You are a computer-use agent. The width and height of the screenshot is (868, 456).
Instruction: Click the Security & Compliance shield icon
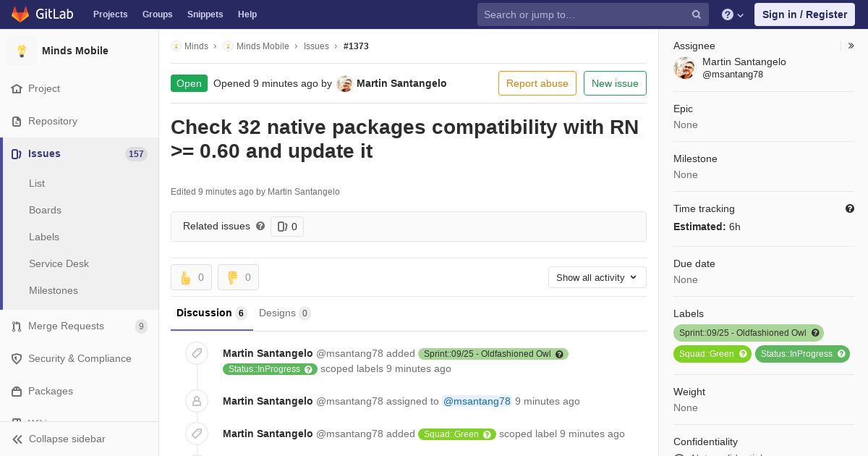point(17,359)
